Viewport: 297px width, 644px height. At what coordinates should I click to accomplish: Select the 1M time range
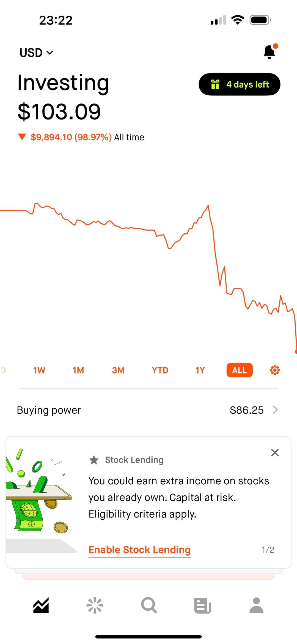click(x=78, y=370)
